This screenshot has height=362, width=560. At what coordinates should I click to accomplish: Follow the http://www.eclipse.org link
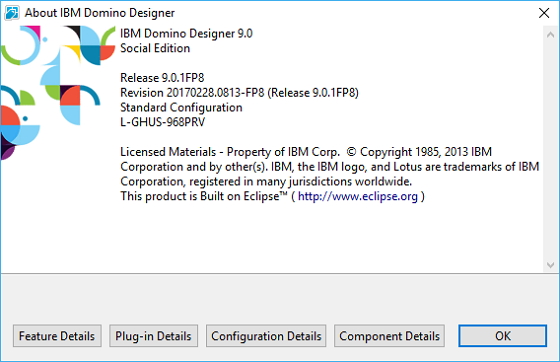358,196
